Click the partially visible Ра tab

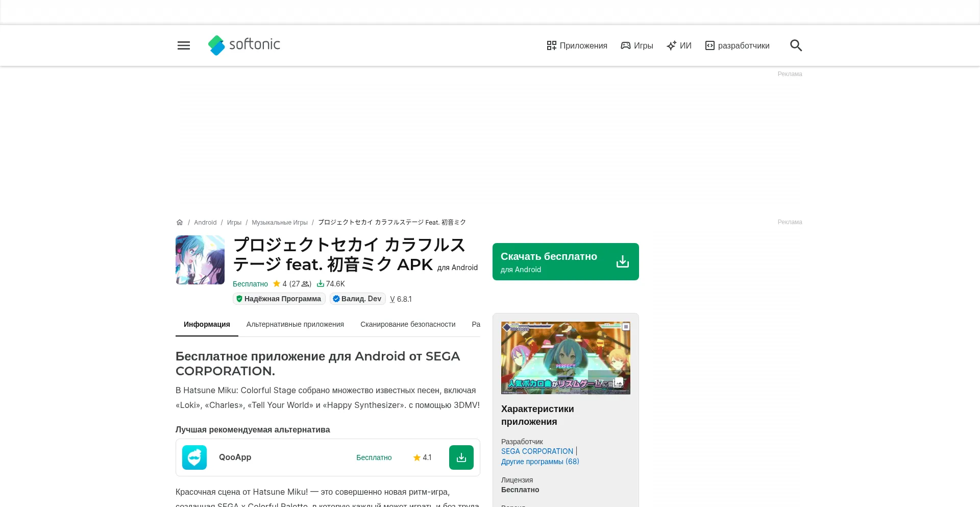pos(476,325)
